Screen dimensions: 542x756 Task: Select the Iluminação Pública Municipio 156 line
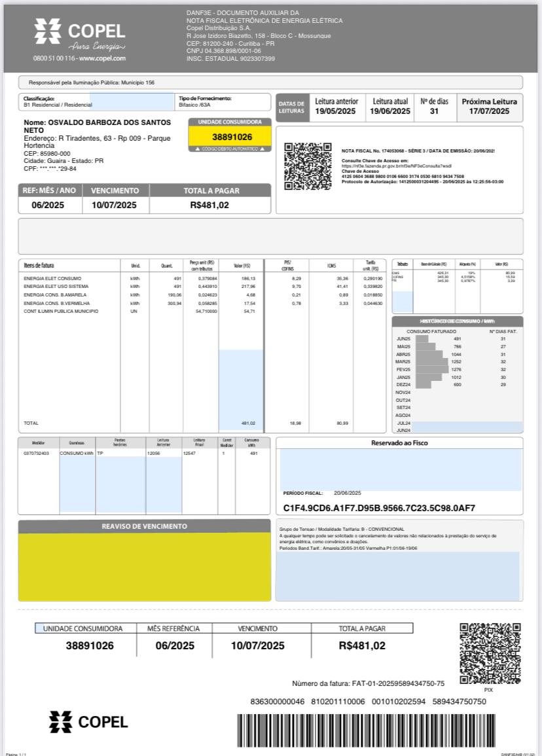[91, 82]
